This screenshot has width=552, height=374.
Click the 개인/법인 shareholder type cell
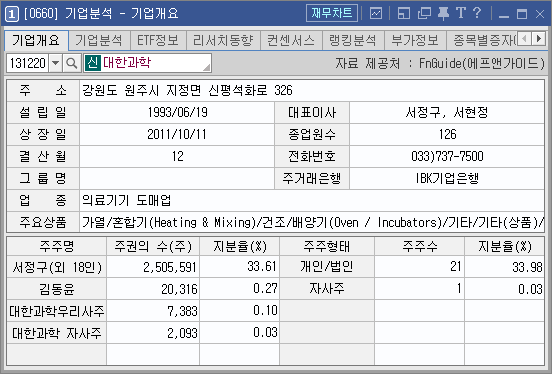[x=327, y=267]
